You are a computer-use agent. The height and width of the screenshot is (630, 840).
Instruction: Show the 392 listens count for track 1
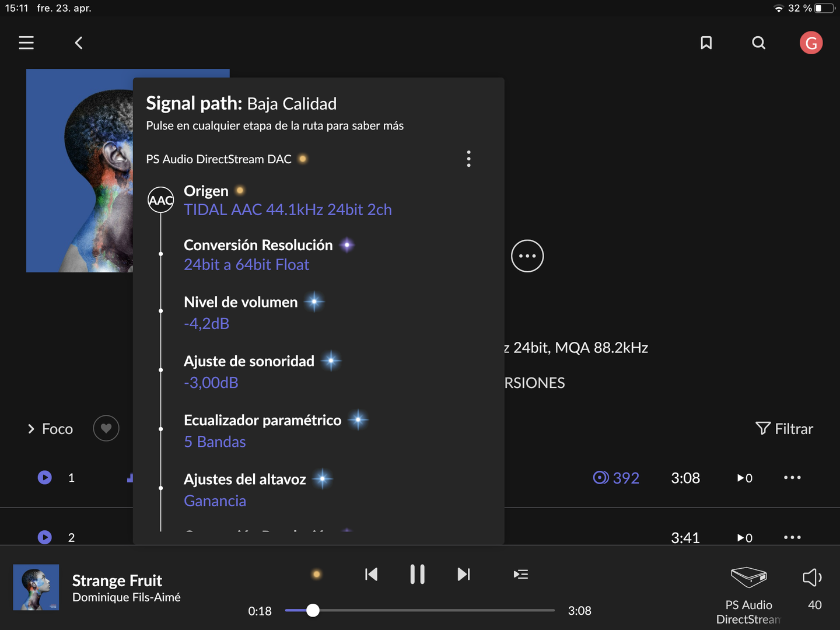pyautogui.click(x=616, y=478)
